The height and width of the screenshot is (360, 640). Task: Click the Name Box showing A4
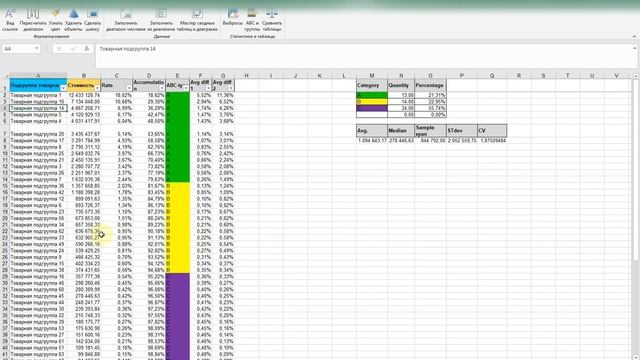pos(18,49)
